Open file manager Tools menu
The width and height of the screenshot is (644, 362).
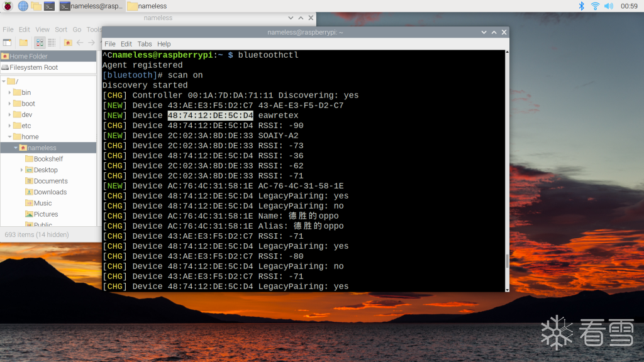pyautogui.click(x=94, y=30)
